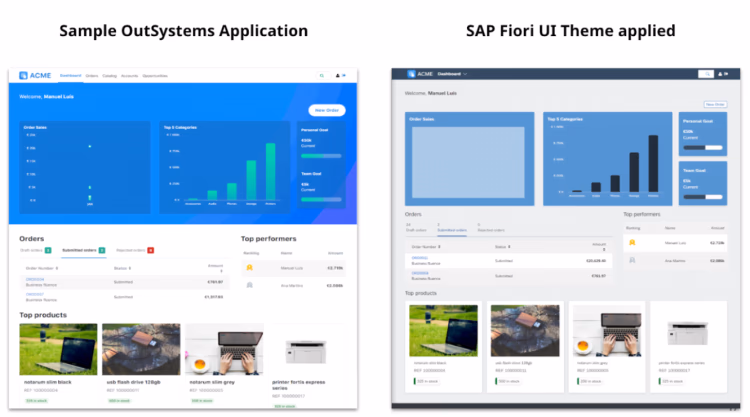Screen dimensions: 750x417
Task: Click 'notarum slim black' title, OutSystems app
Action: [x=48, y=382]
